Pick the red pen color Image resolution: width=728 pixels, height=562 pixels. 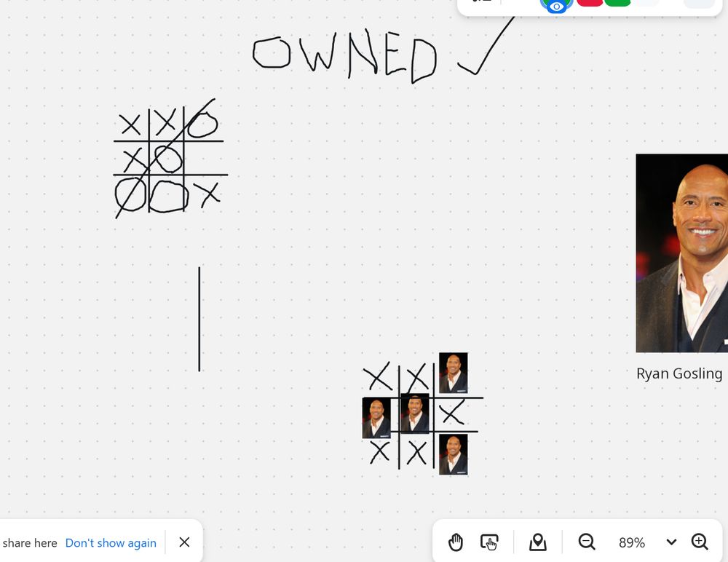pos(589,2)
